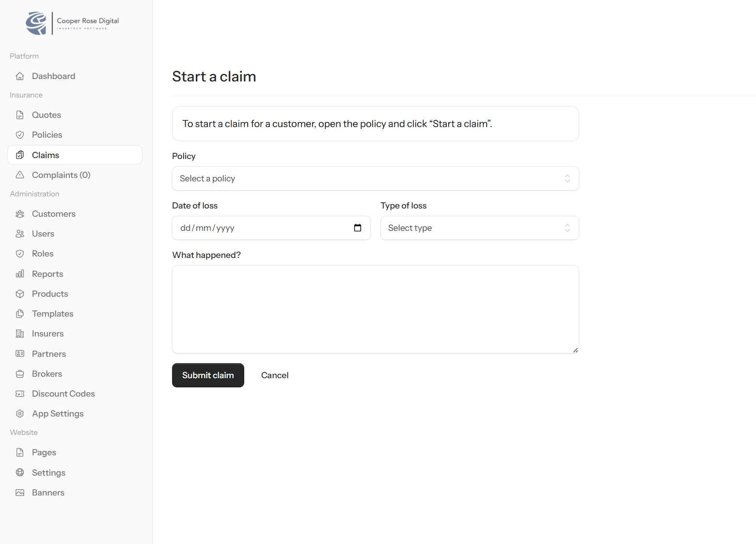Image resolution: width=756 pixels, height=544 pixels.
Task: Click the Date of loss input field
Action: point(262,228)
